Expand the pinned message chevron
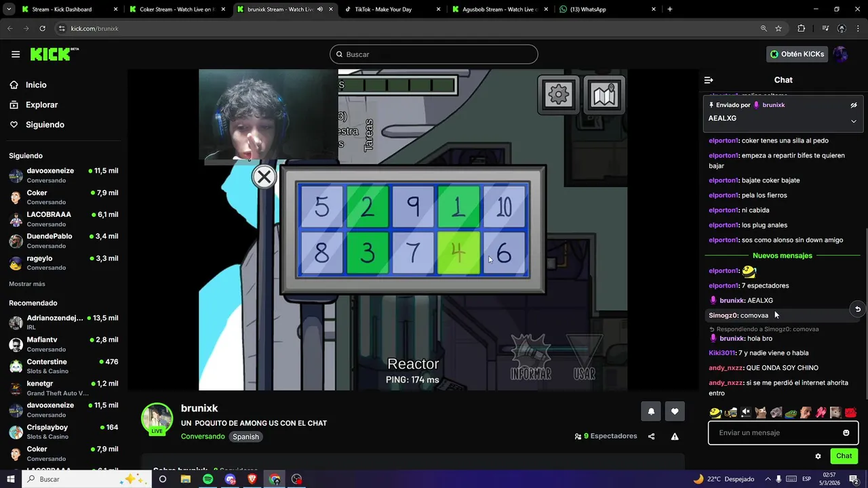The image size is (868, 488). (854, 121)
